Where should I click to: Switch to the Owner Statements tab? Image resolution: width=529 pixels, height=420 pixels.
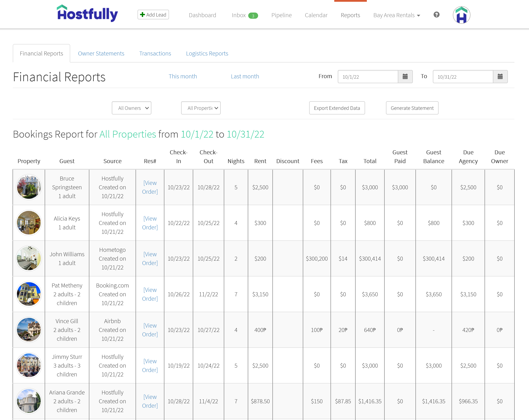(101, 53)
